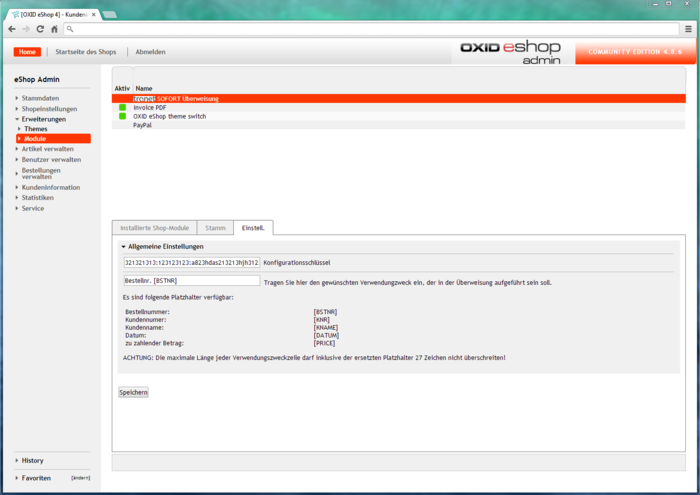
Task: Click the orange Home button
Action: [x=27, y=52]
